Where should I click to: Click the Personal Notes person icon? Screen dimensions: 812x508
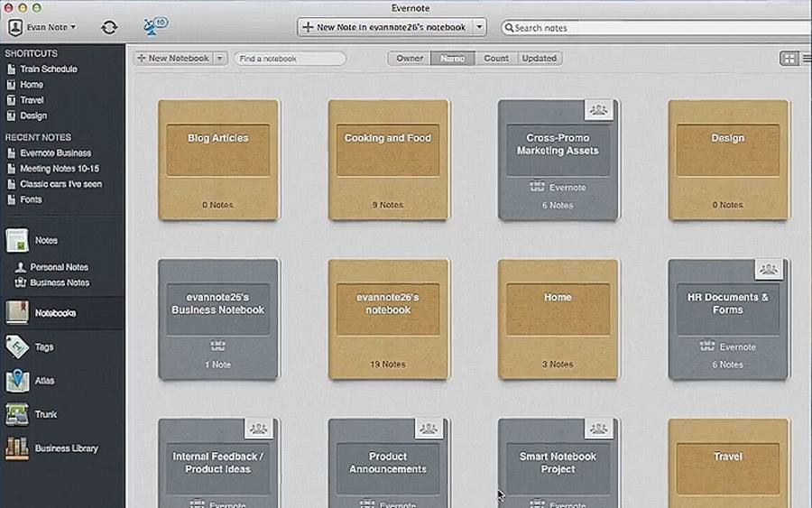pyautogui.click(x=20, y=267)
